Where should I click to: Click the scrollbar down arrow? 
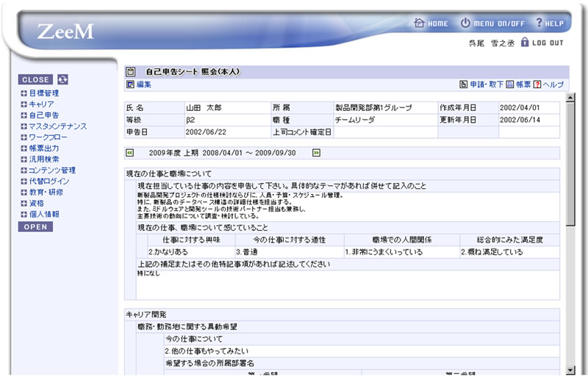click(570, 370)
